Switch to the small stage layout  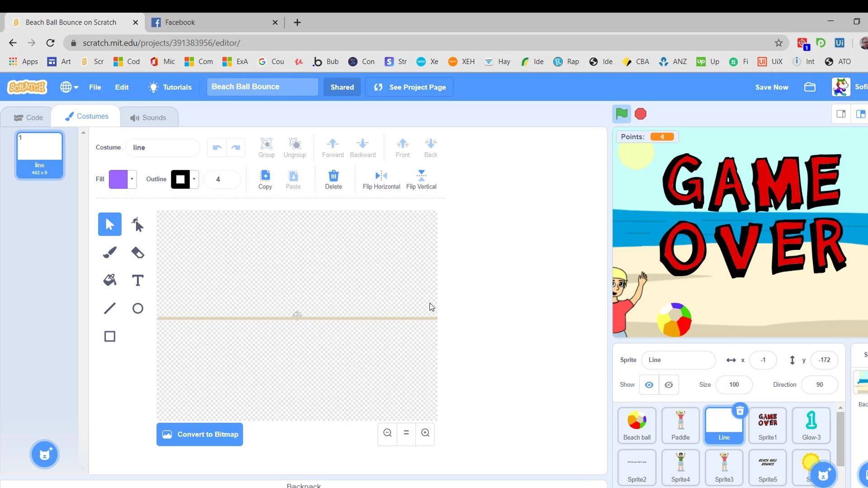point(841,114)
